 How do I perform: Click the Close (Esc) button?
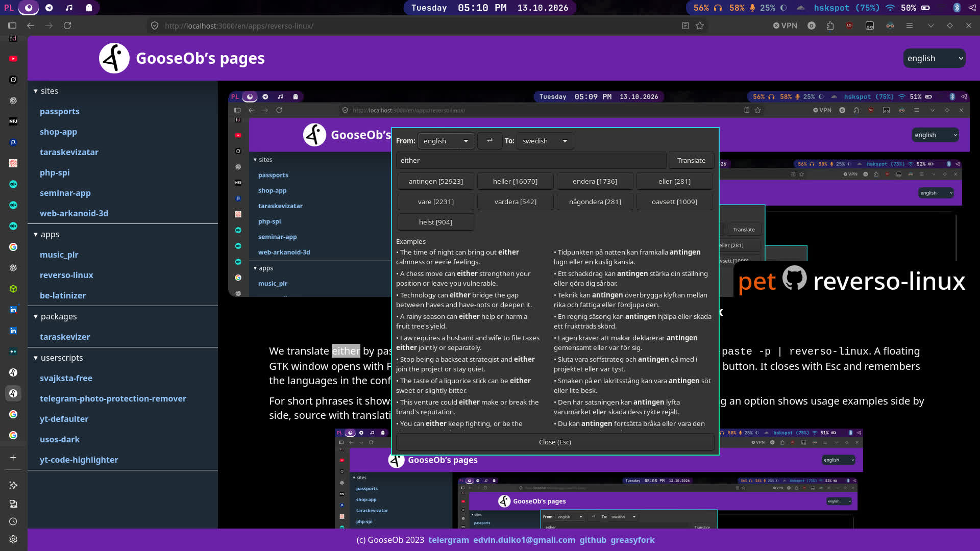555,442
